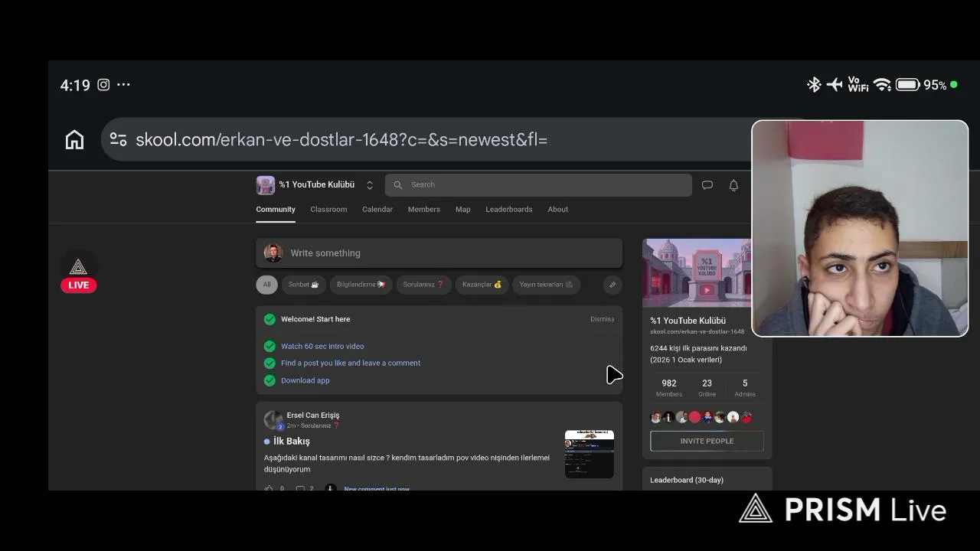
Task: Click the checkmark beside Find a post
Action: [269, 364]
